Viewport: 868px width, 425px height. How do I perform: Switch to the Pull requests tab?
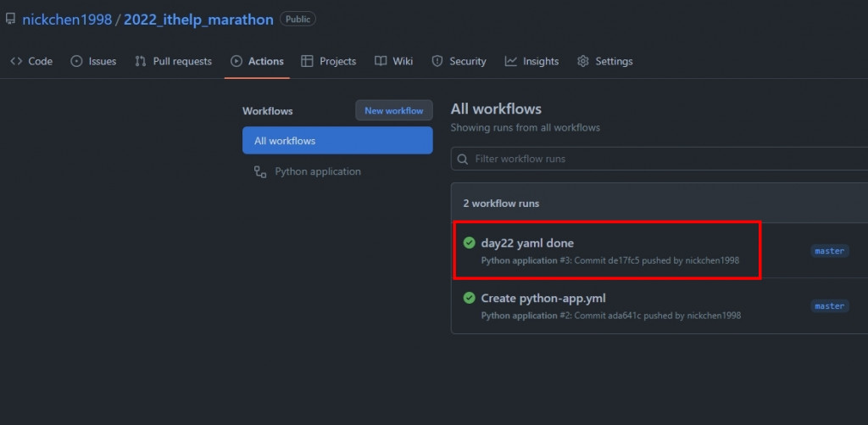coord(173,62)
